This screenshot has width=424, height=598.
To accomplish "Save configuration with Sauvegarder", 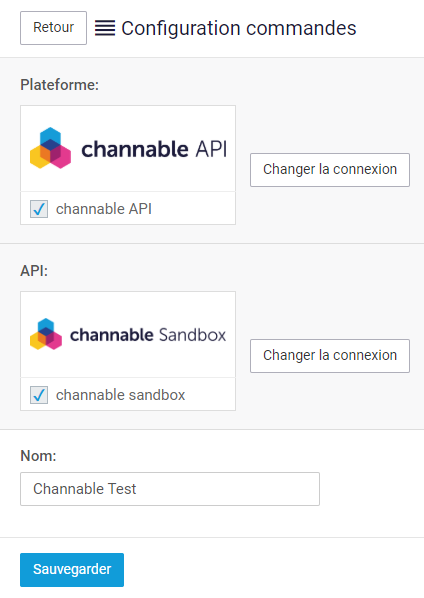I will click(x=72, y=570).
